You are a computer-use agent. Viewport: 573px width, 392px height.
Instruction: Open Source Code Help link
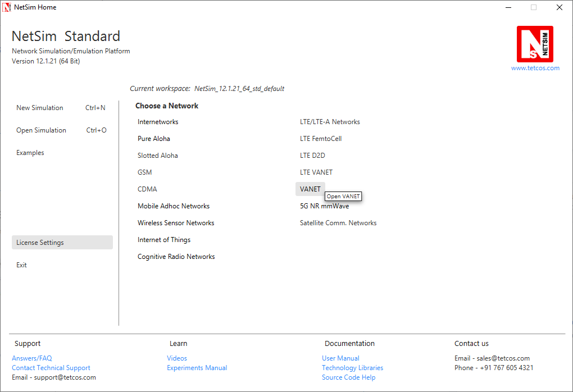click(x=349, y=377)
